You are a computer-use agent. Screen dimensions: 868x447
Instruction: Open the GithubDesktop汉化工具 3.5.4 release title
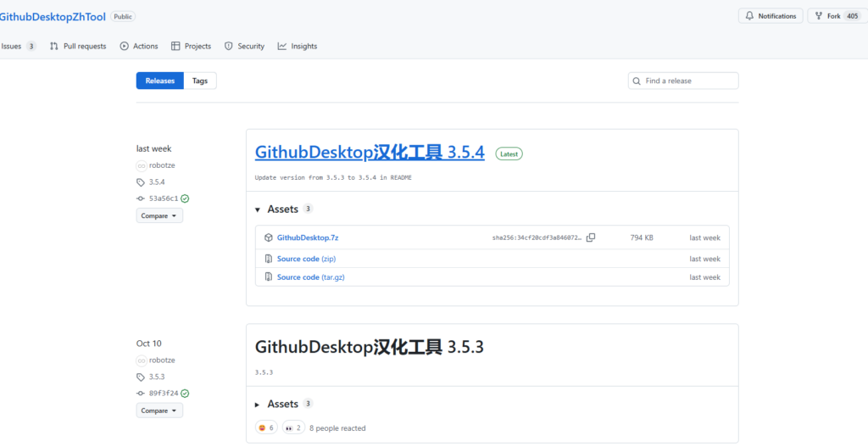(370, 153)
